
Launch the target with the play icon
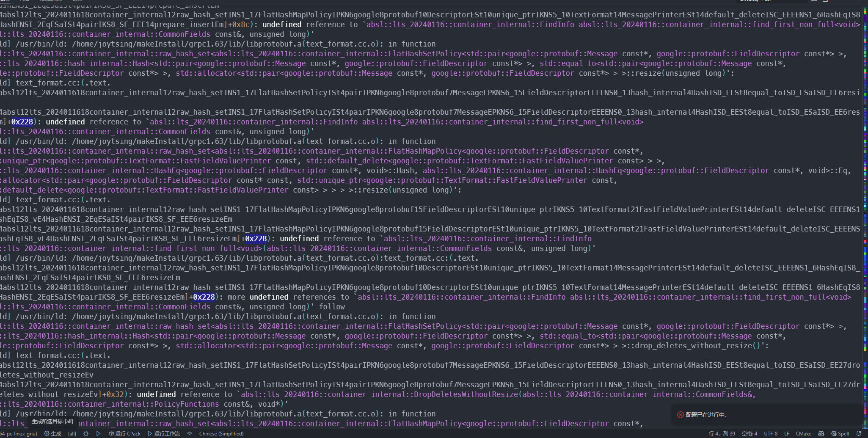[98, 434]
